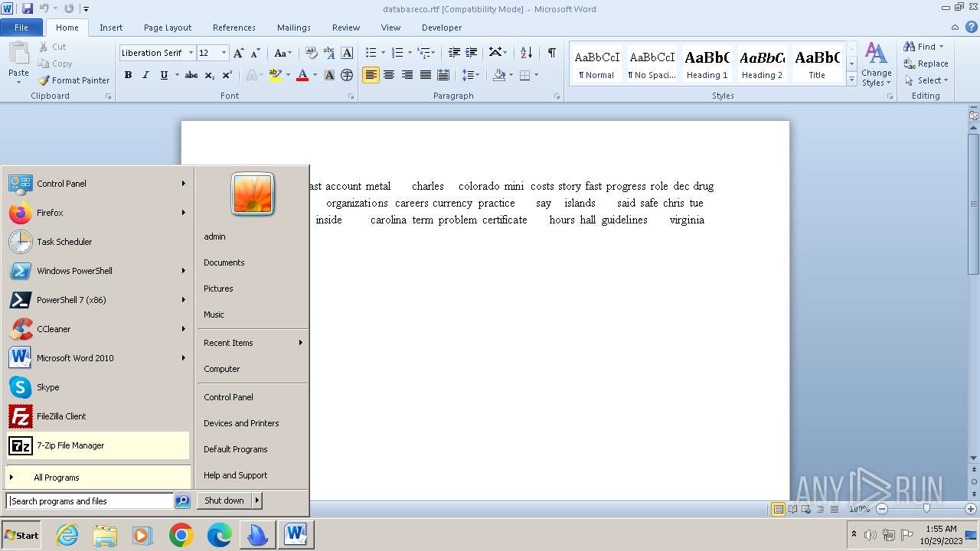Open the font name dropdown

tap(191, 53)
